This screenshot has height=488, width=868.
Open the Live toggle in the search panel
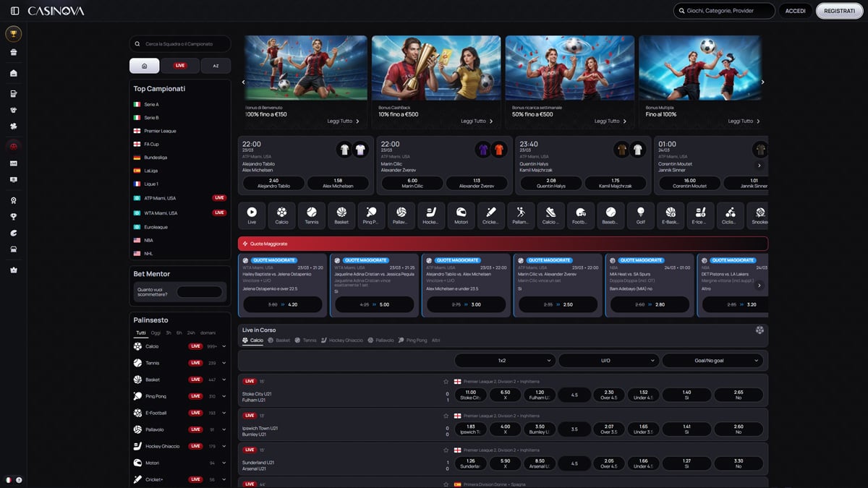179,65
